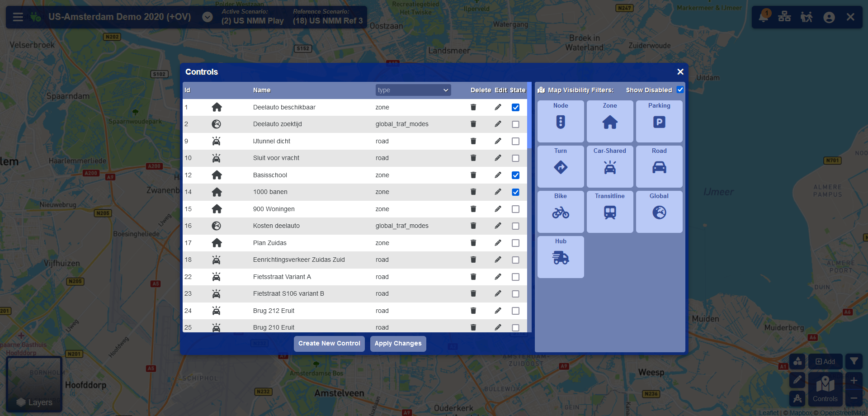Viewport: 868px width, 416px height.
Task: Click the Add button on map toolbar
Action: pyautogui.click(x=826, y=362)
